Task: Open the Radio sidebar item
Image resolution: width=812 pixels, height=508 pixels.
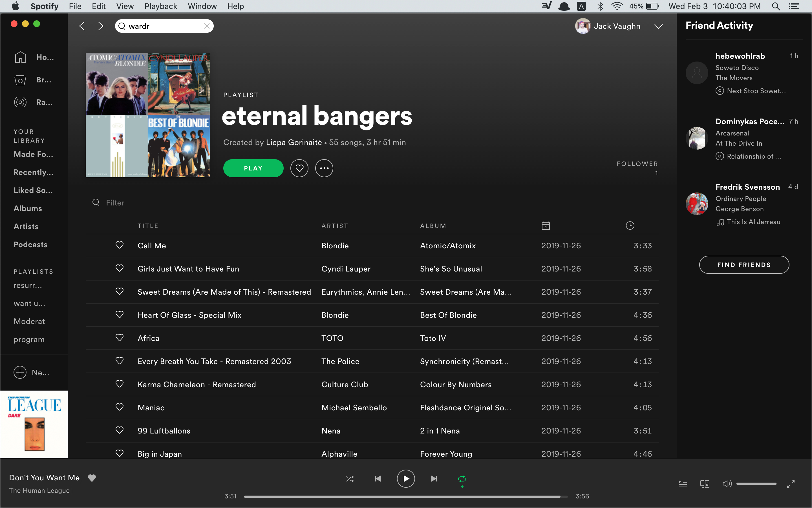Action: [x=33, y=102]
